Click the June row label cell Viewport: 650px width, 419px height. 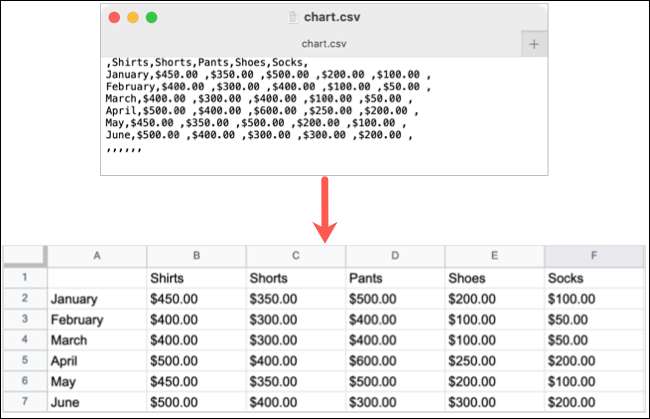(x=97, y=402)
